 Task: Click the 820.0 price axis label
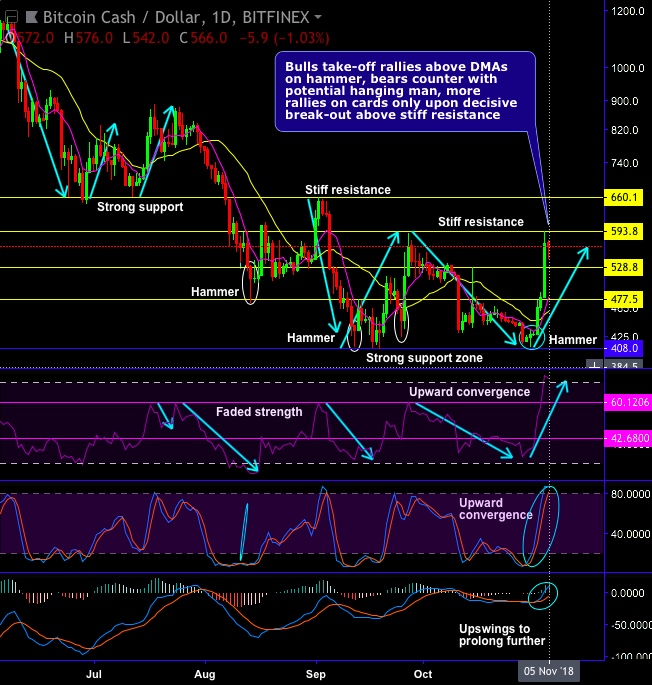[624, 130]
